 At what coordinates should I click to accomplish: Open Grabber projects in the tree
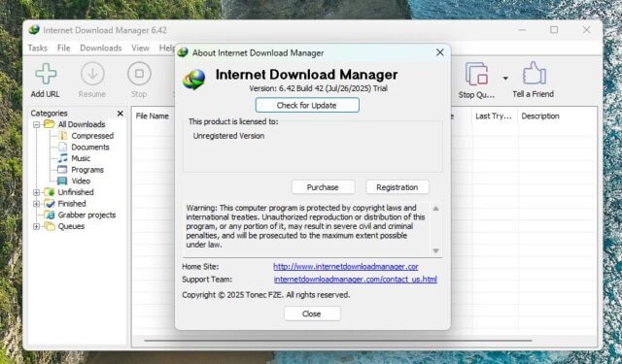[x=86, y=215]
